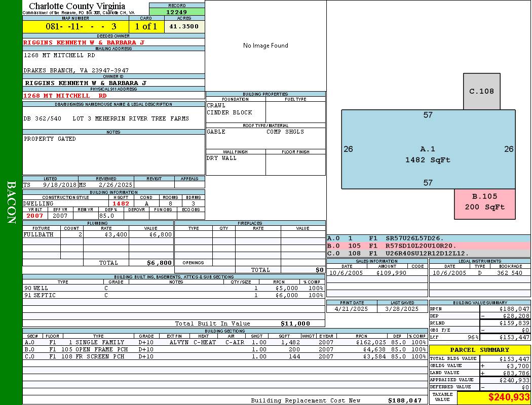Click the gray C.108 sketch area
Image resolution: width=532 pixels, height=405 pixels.
pos(481,91)
